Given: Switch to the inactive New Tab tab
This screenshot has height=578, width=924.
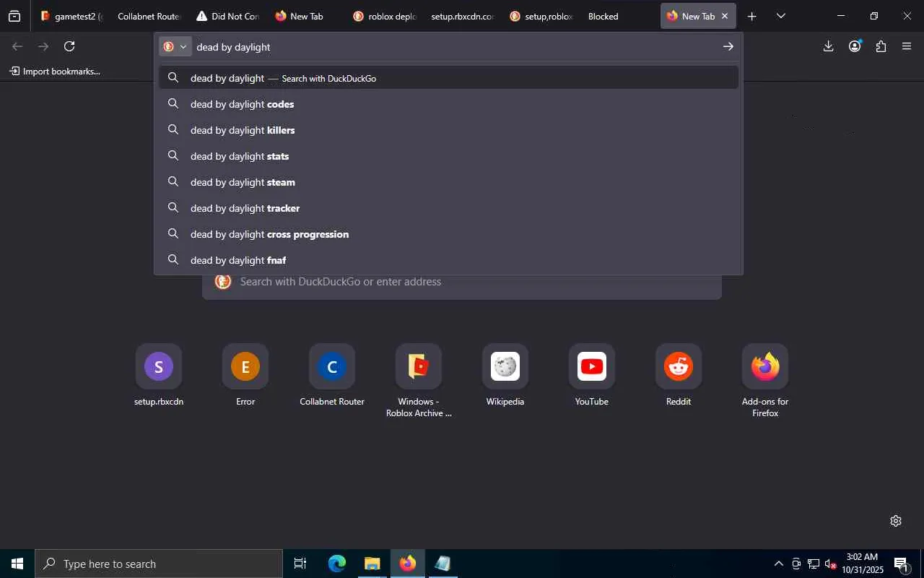Looking at the screenshot, I should point(306,16).
